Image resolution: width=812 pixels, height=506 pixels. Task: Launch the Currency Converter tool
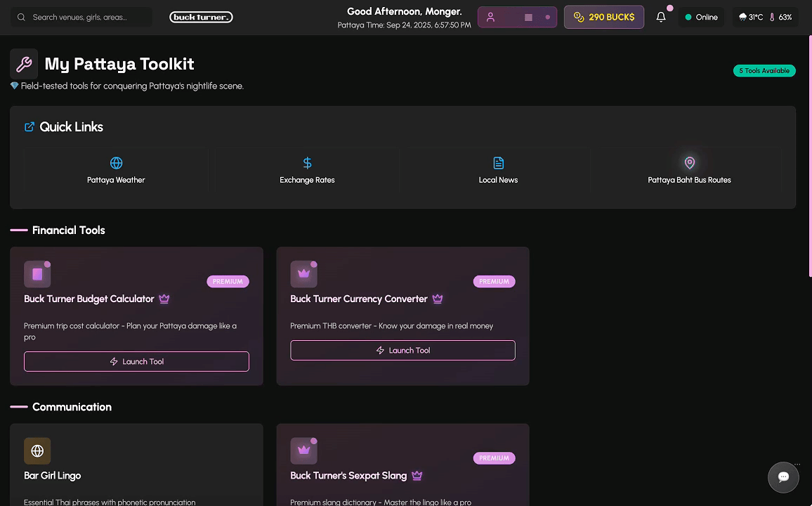403,350
